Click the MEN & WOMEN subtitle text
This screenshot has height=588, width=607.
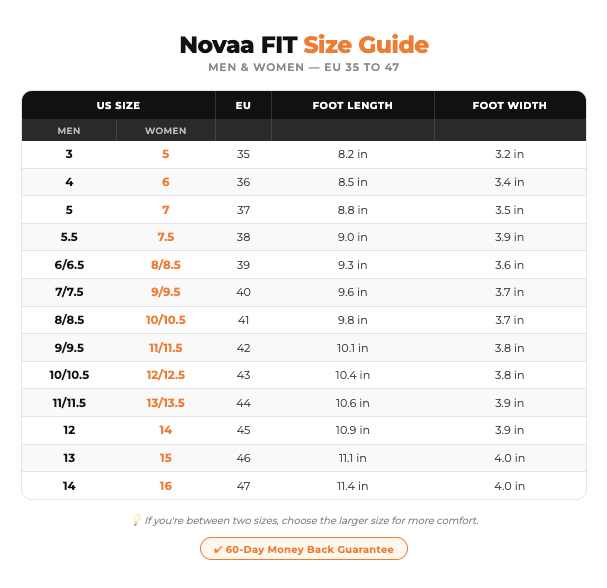click(304, 67)
